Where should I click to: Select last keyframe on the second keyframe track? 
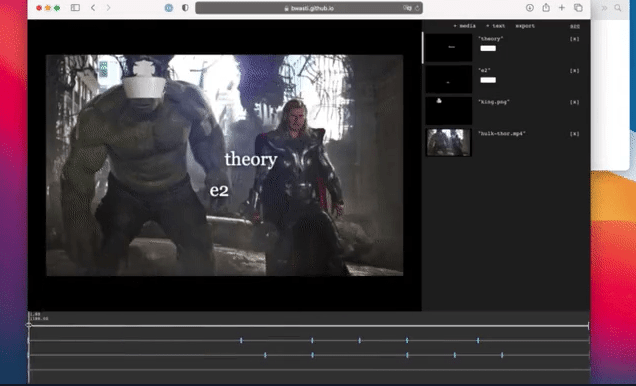[x=502, y=355]
